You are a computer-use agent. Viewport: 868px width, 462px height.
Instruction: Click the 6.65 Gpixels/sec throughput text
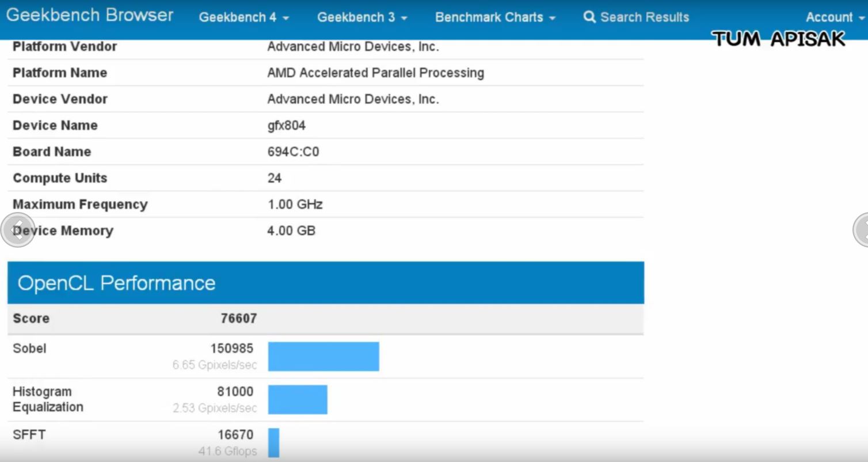click(x=215, y=365)
